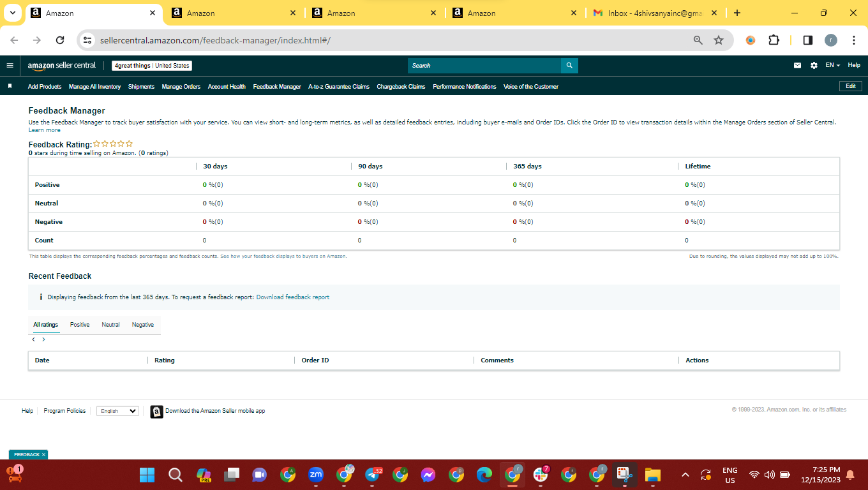Open Telegram from the taskbar
Screen dimensions: 868x490
pyautogui.click(x=373, y=475)
